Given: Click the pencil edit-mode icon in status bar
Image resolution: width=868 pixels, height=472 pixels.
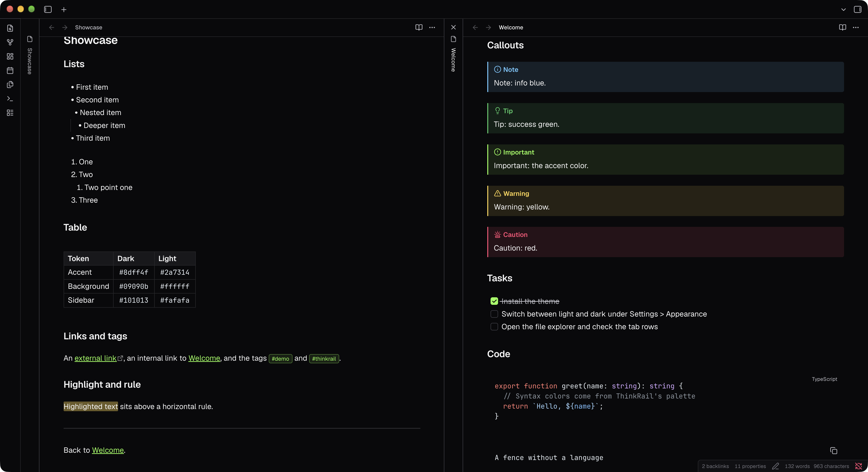Looking at the screenshot, I should pos(775,466).
